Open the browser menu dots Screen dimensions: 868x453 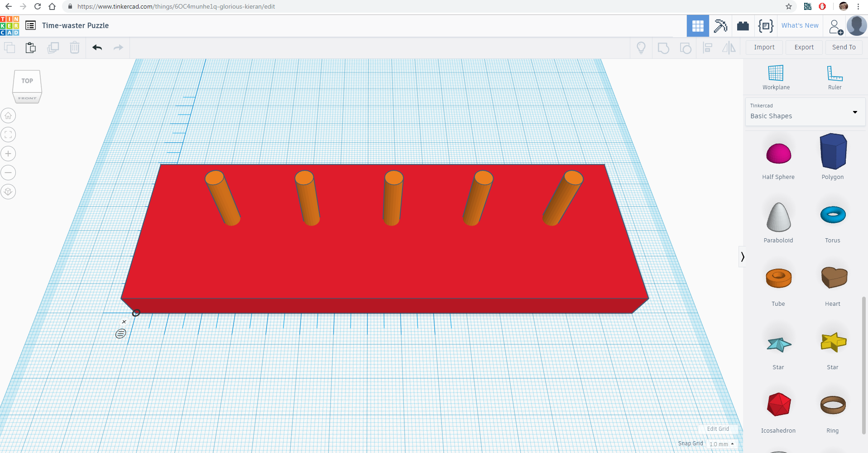(x=858, y=6)
